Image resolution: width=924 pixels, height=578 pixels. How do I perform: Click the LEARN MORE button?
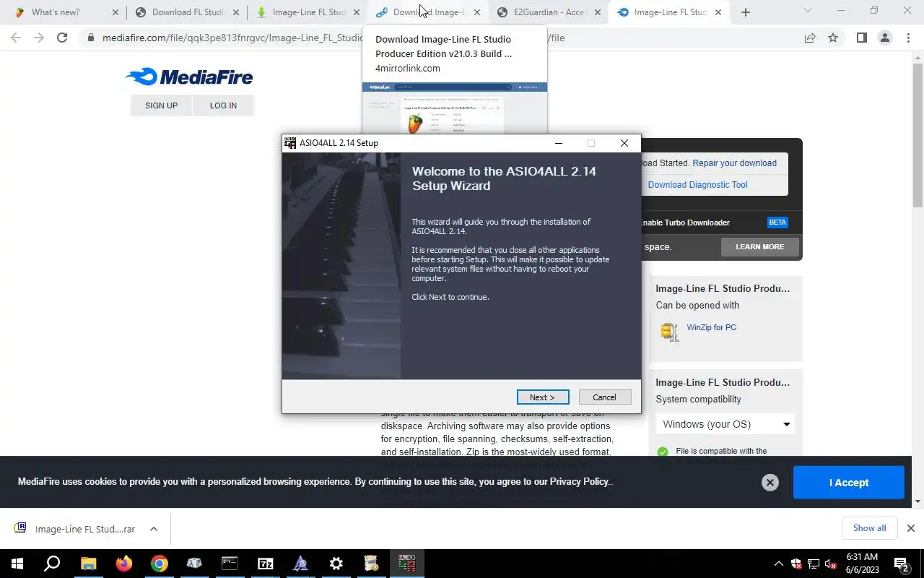point(759,247)
